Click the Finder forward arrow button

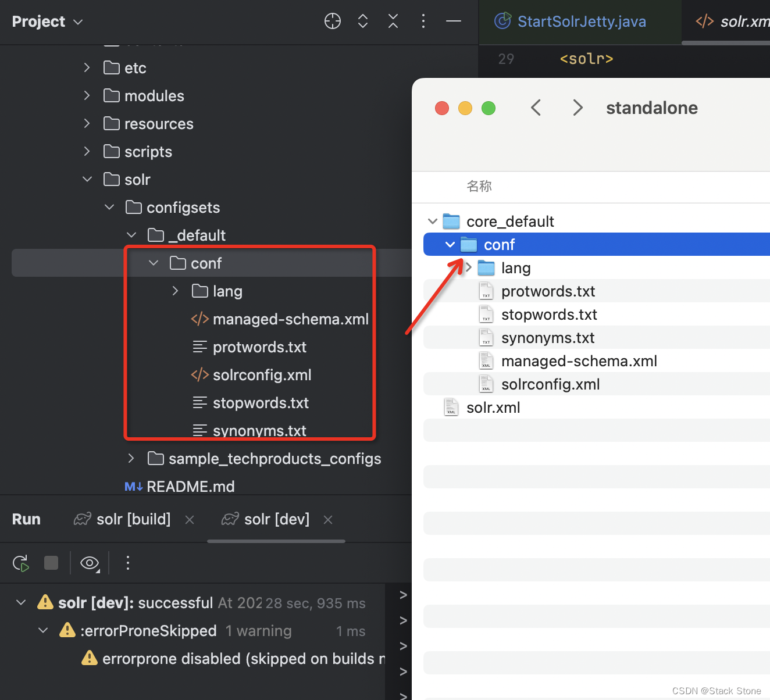coord(577,108)
